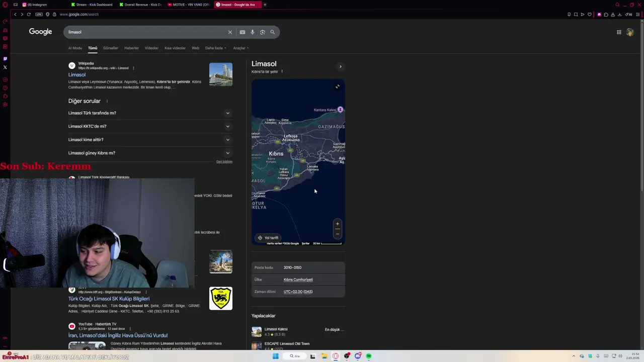Select the Görseller search filter
The width and height of the screenshot is (644, 362).
point(111,48)
